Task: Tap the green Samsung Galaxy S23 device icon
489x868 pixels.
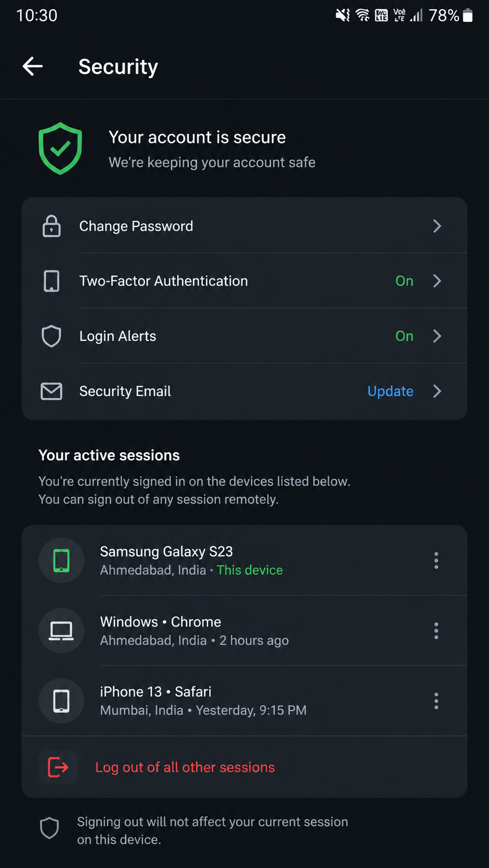Action: click(x=61, y=561)
